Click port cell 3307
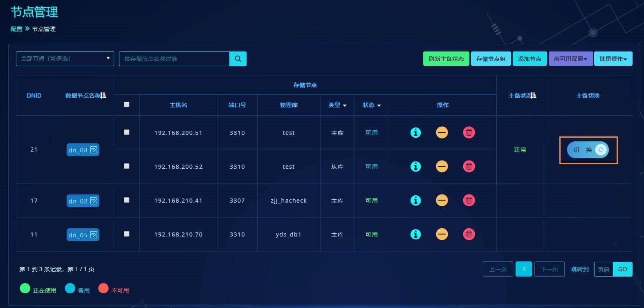This screenshot has height=308, width=644. (x=237, y=201)
